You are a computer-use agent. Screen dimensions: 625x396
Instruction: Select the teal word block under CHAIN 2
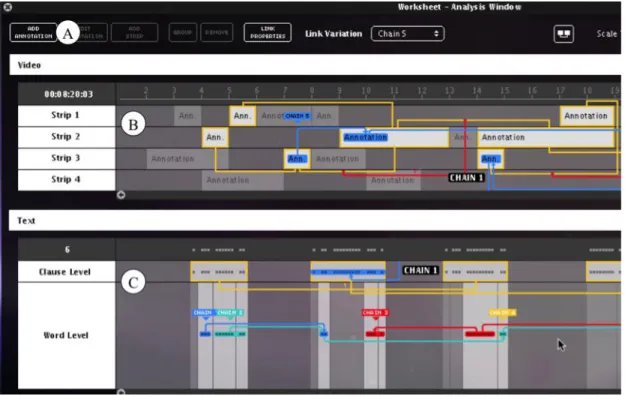pyautogui.click(x=230, y=334)
